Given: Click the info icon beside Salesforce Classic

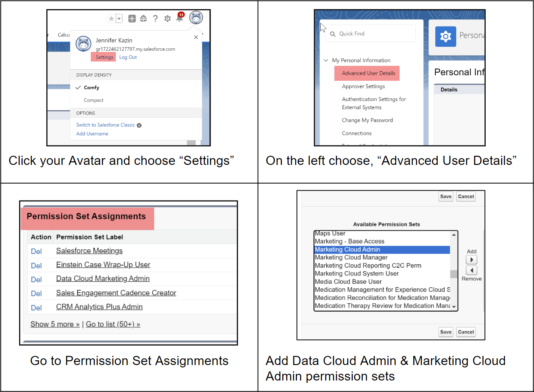Looking at the screenshot, I should point(139,125).
